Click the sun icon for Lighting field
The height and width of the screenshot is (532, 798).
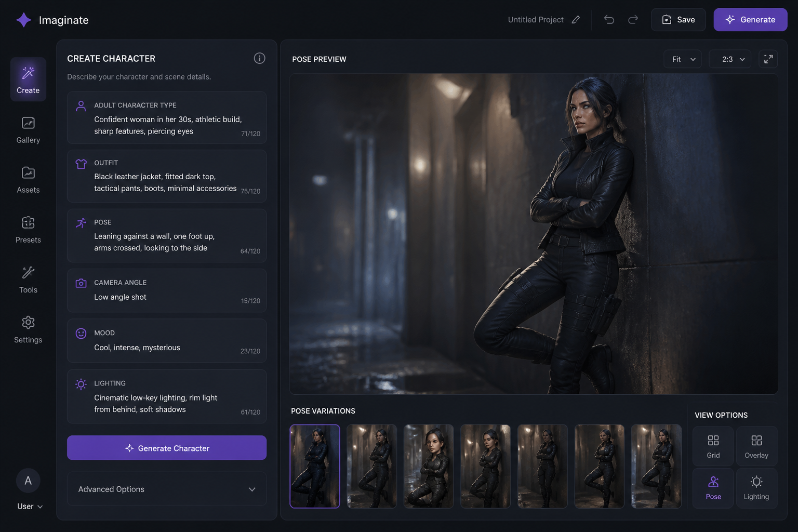(81, 384)
